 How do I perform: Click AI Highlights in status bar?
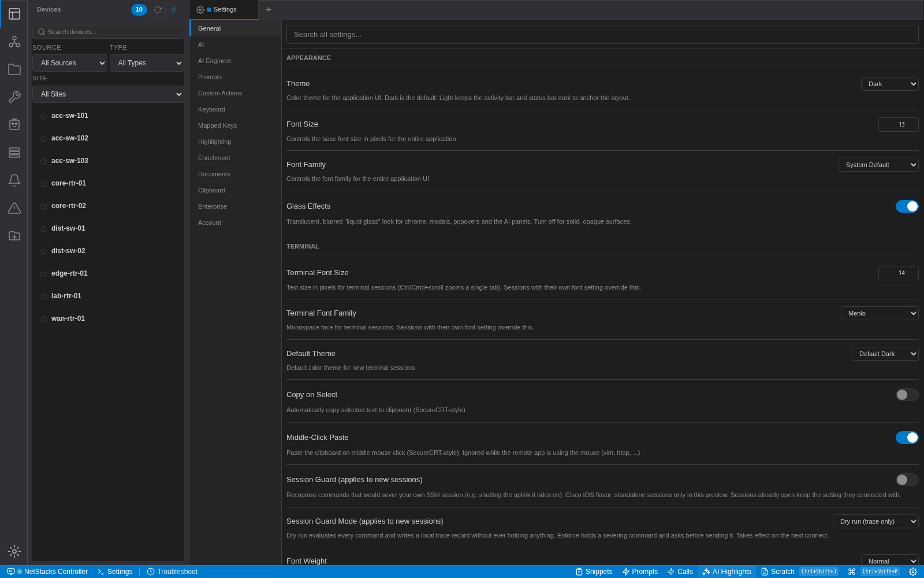(x=726, y=572)
